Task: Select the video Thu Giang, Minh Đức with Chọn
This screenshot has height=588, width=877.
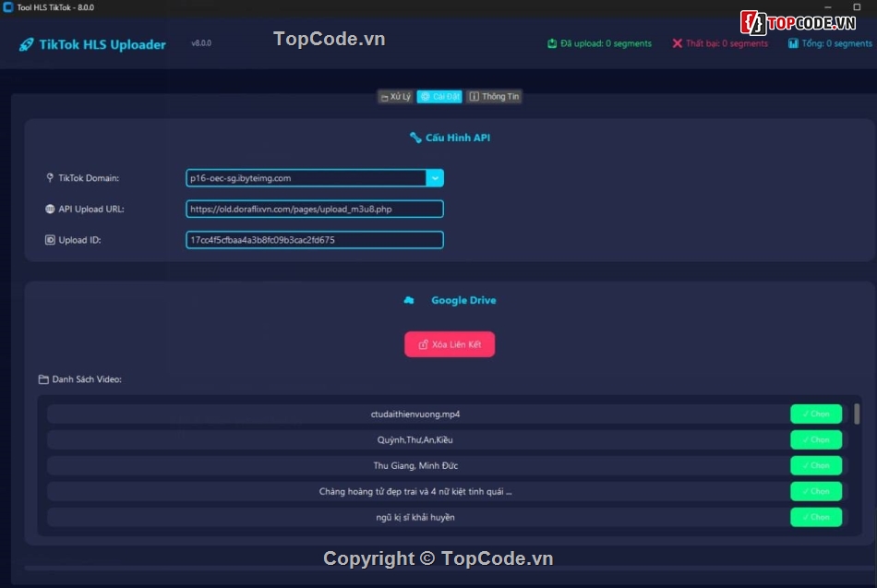Action: (x=816, y=465)
